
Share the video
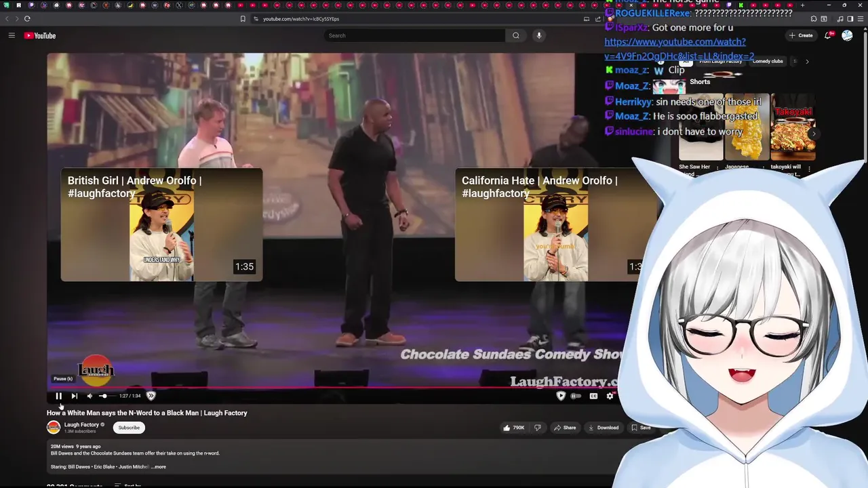(565, 428)
